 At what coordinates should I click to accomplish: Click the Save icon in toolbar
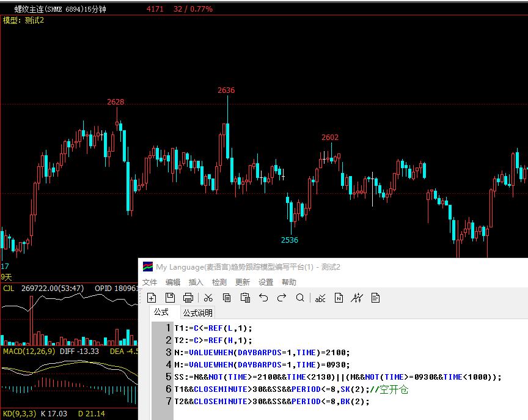[x=170, y=298]
